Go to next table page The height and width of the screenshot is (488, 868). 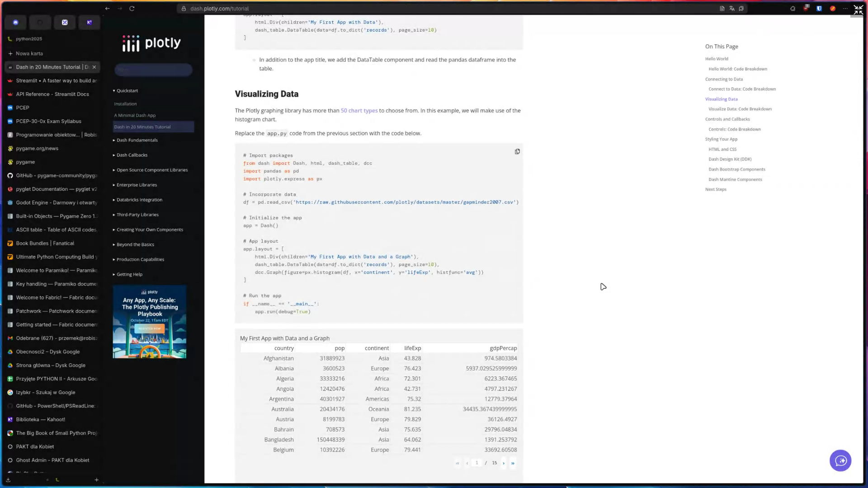[x=503, y=463]
